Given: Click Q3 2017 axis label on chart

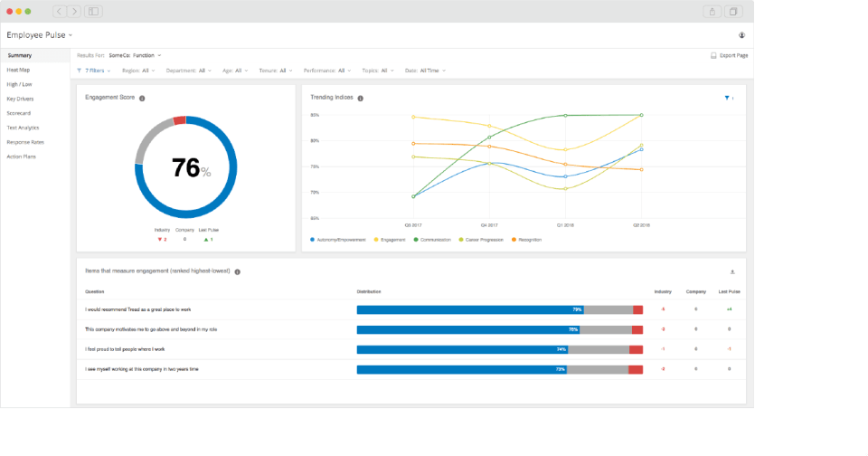Looking at the screenshot, I should (413, 225).
